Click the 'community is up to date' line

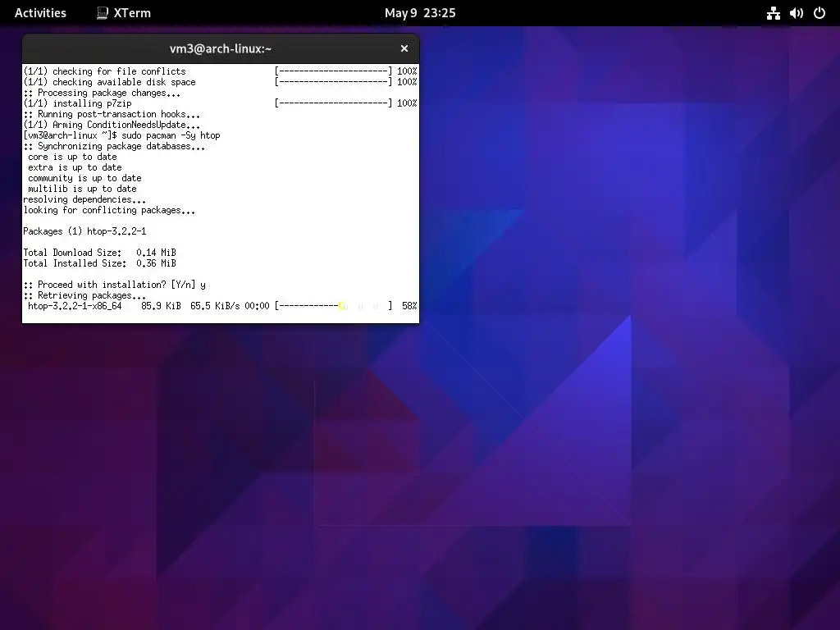(x=84, y=178)
